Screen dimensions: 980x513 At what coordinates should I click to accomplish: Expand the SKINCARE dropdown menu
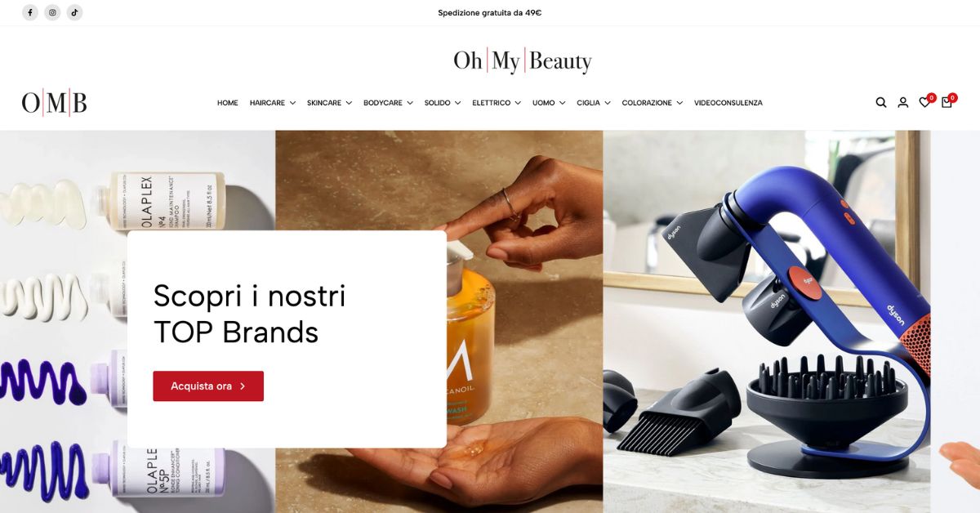click(329, 103)
